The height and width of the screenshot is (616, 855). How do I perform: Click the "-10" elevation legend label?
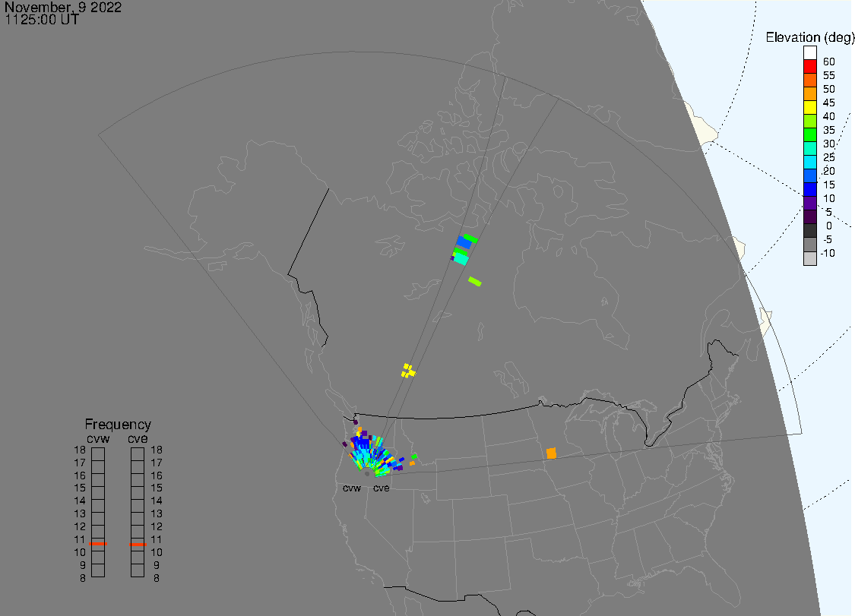click(828, 253)
